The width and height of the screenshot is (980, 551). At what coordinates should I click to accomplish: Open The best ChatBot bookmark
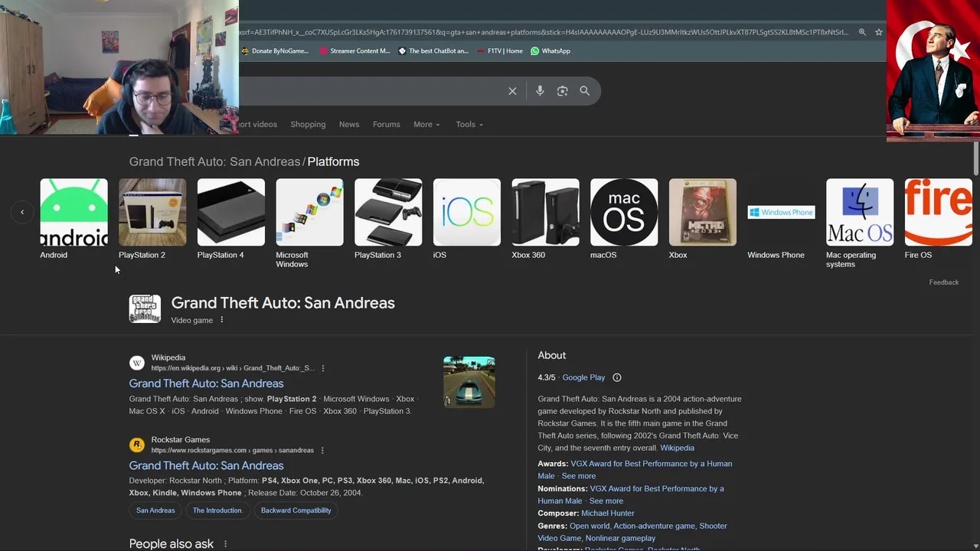433,51
